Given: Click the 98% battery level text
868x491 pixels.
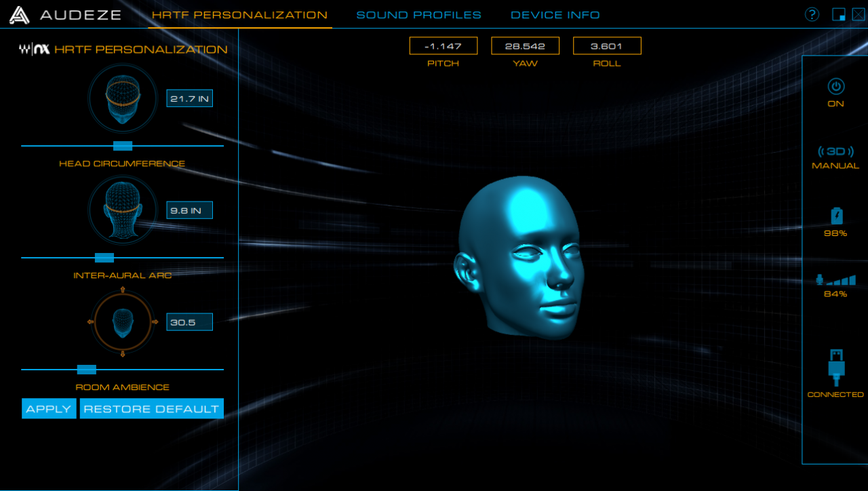Looking at the screenshot, I should tap(836, 233).
